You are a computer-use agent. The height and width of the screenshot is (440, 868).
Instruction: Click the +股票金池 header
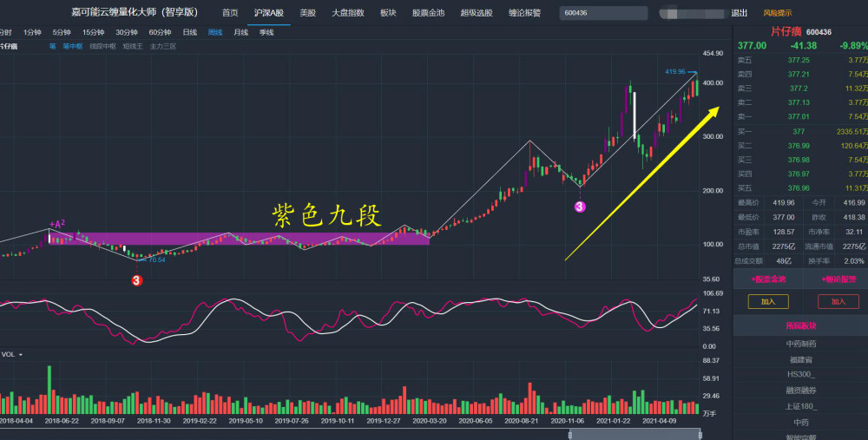point(768,279)
